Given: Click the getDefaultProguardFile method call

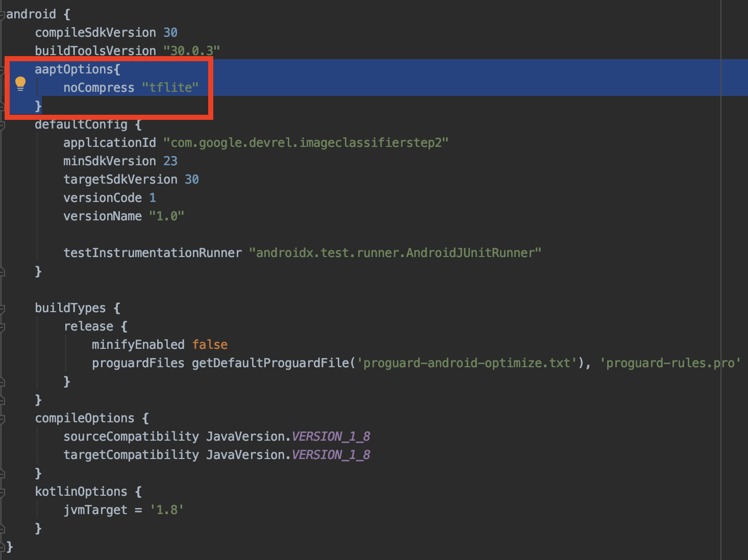Looking at the screenshot, I should point(270,363).
